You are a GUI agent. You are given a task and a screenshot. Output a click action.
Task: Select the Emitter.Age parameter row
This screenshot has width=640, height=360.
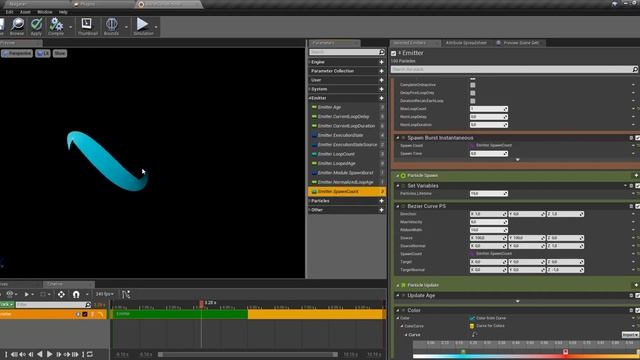tap(347, 107)
